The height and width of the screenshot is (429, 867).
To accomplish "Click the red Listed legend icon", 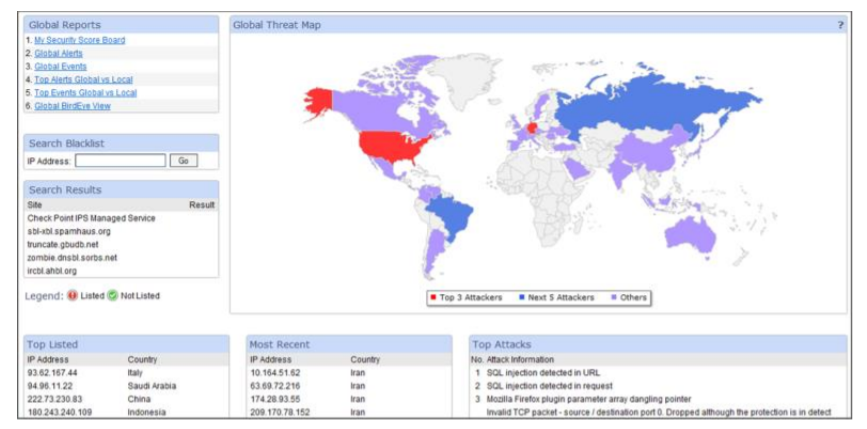I will click(72, 295).
